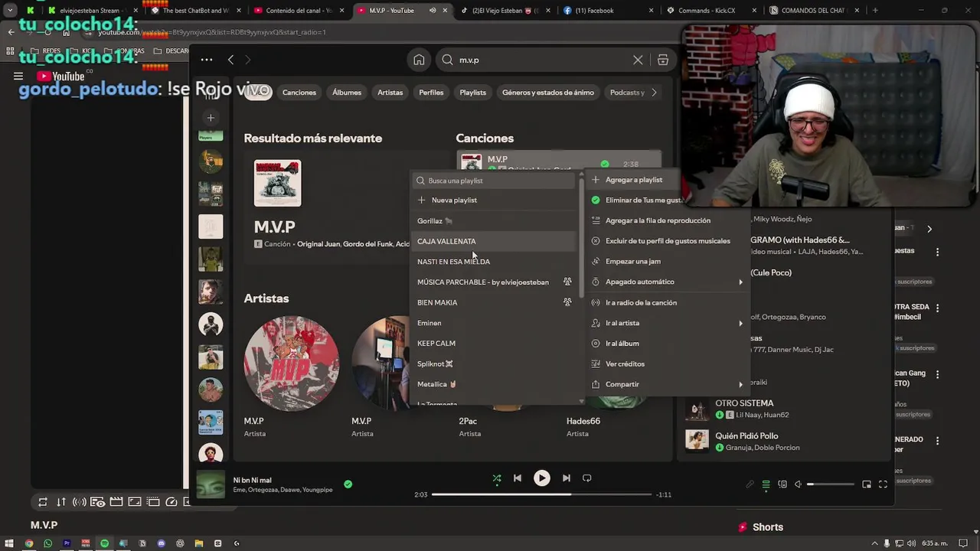
Task: Open the Spotify queue panel
Action: pos(766,484)
